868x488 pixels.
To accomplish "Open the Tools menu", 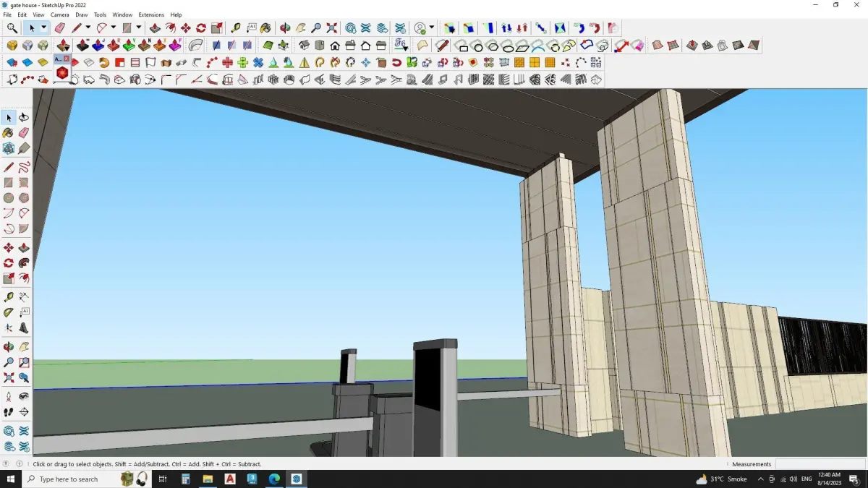I will 100,14.
